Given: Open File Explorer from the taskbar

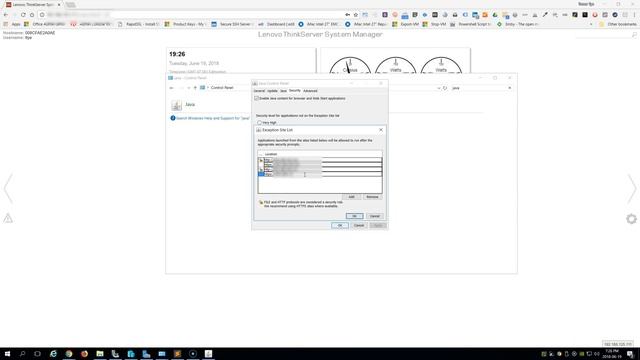Looking at the screenshot, I should coord(100,354).
